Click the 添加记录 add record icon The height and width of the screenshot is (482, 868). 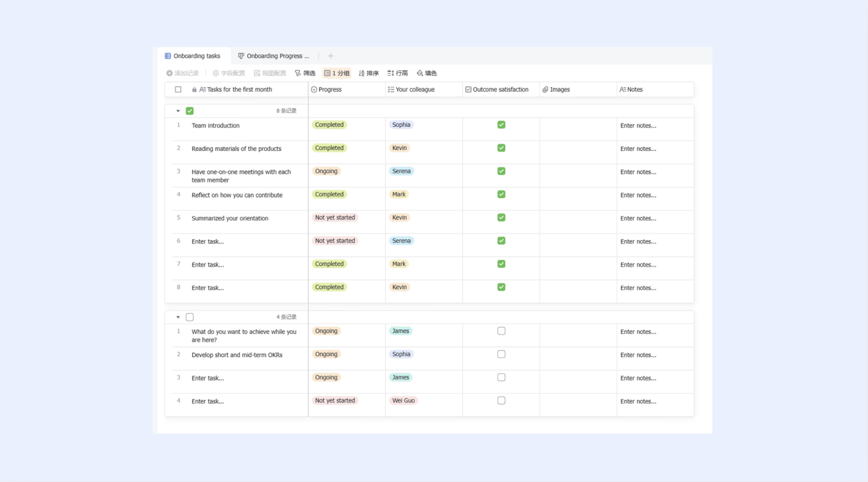(169, 73)
